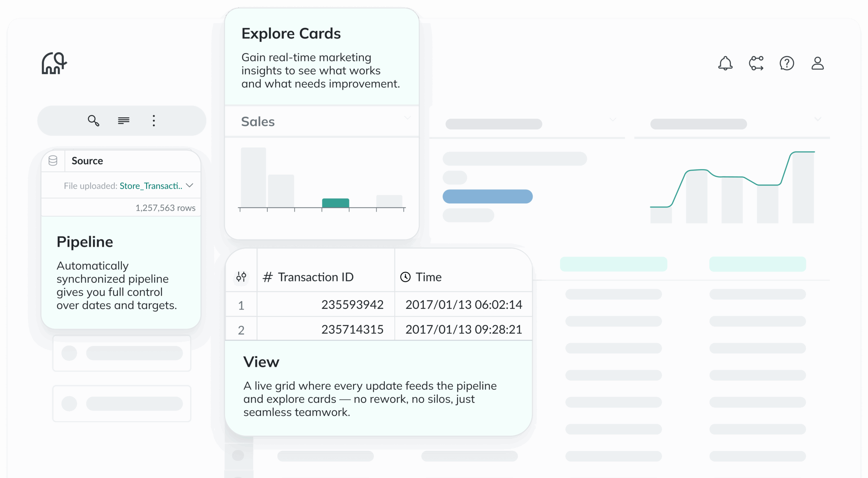Open the notifications bell
Screen dimensions: 868x478
[x=725, y=63]
